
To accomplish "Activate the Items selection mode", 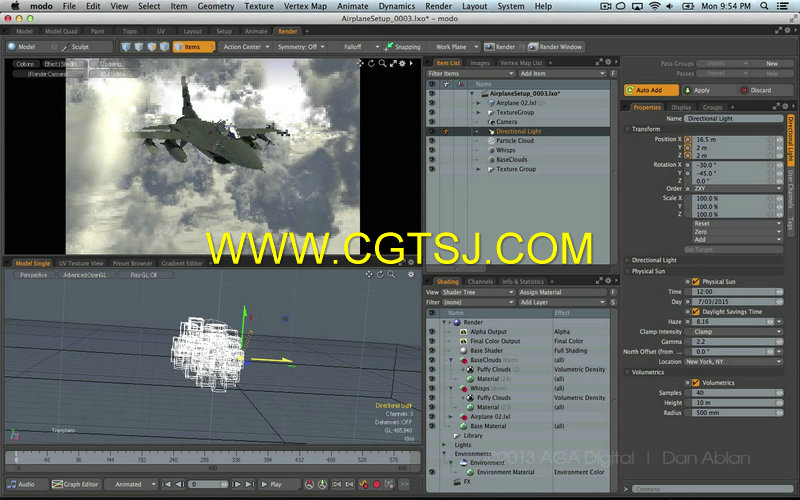I will point(194,47).
